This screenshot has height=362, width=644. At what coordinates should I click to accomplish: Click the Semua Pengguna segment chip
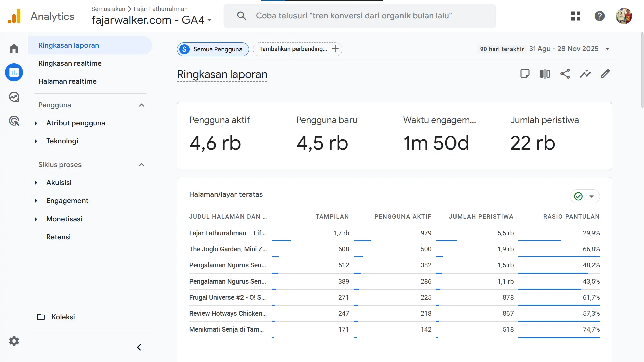213,49
